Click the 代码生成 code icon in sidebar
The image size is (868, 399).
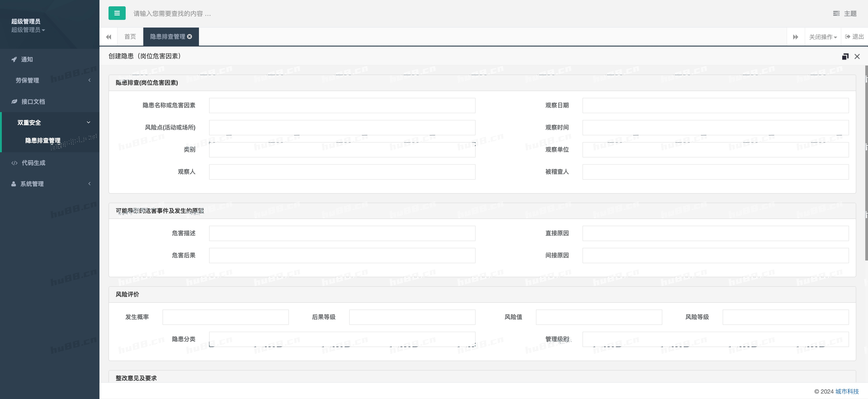pyautogui.click(x=14, y=163)
